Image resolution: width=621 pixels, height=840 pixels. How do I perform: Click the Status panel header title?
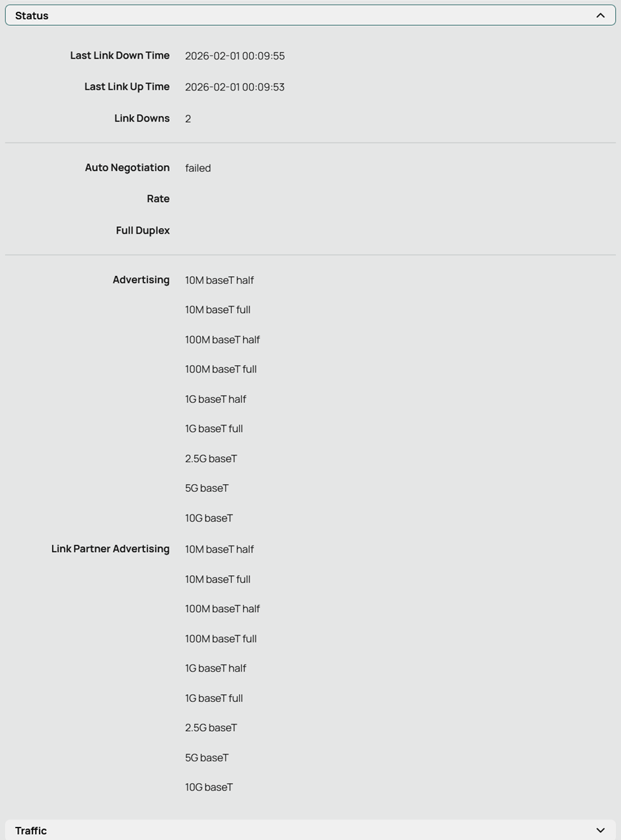pyautogui.click(x=32, y=15)
